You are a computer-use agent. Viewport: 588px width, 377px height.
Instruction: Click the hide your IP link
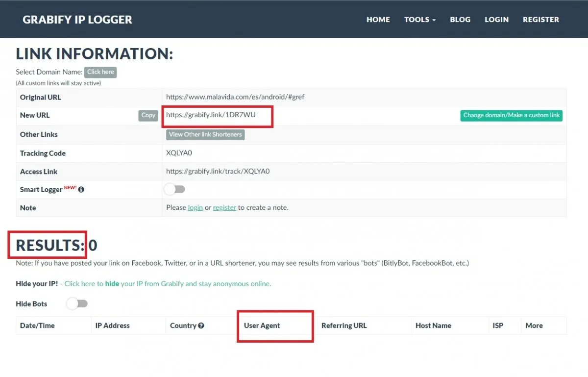pyautogui.click(x=167, y=284)
